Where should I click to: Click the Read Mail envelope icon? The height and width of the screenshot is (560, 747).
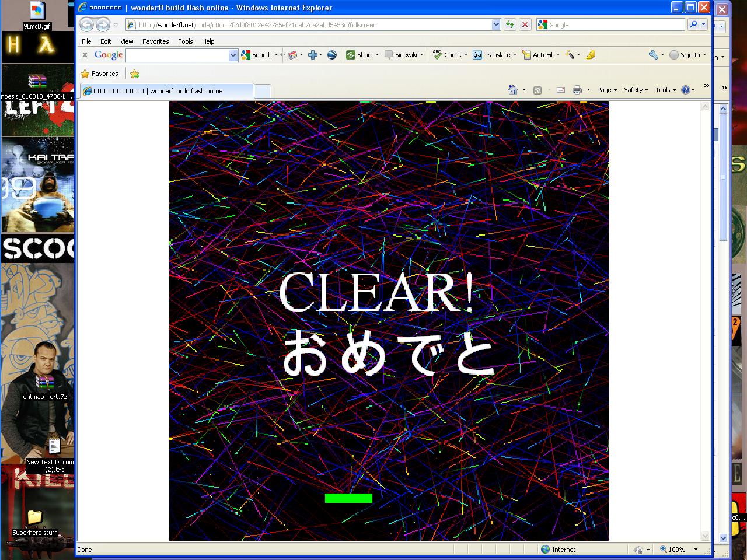(x=560, y=90)
